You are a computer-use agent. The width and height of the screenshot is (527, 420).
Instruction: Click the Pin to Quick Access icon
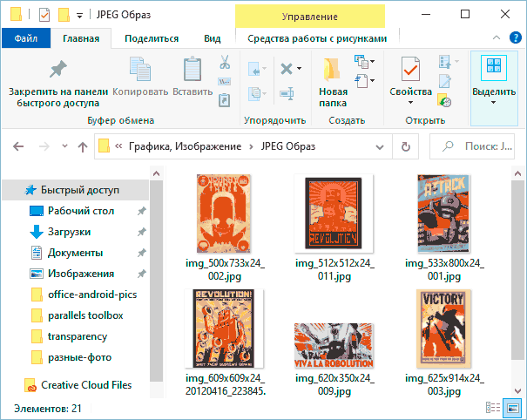57,69
